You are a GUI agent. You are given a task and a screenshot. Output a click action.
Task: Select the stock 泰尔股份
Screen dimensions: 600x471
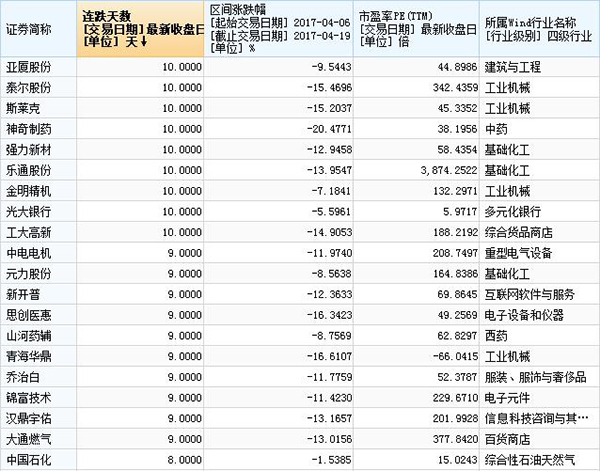(x=28, y=88)
